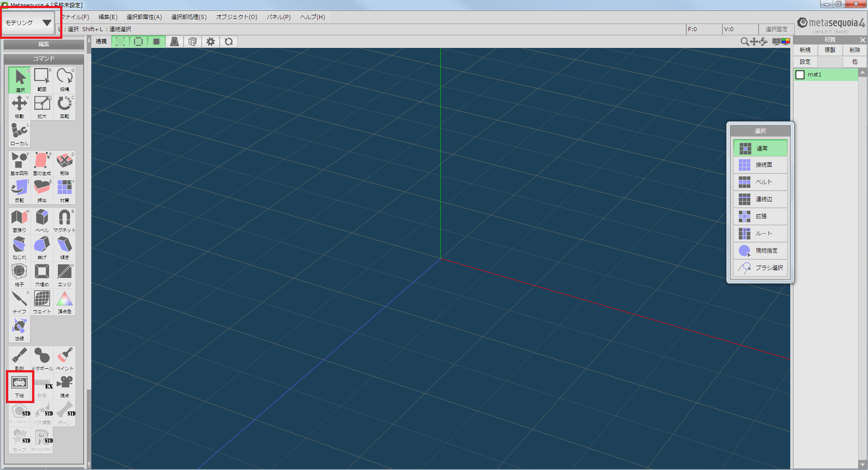Open the 下絵 reference image tool
Image resolution: width=868 pixels, height=470 pixels.
pyautogui.click(x=19, y=386)
